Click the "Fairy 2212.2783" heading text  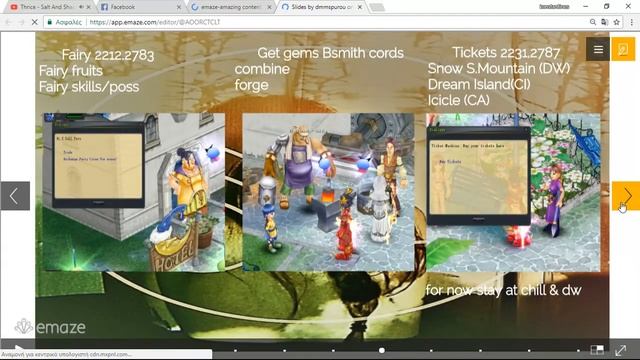point(108,55)
